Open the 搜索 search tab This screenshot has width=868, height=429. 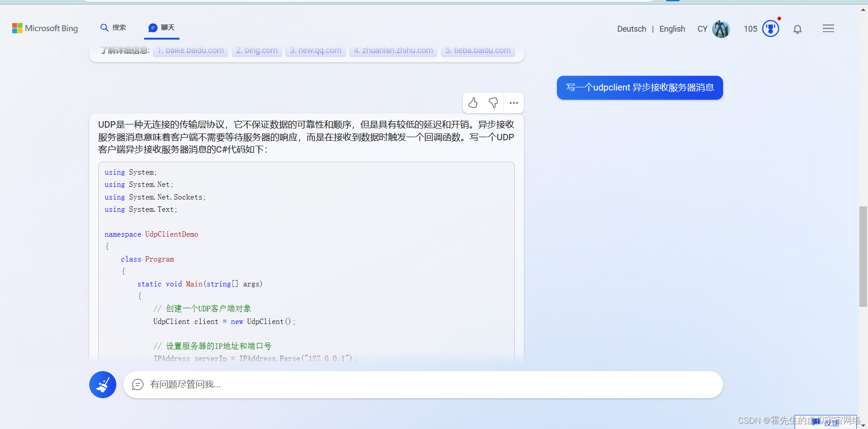coord(113,28)
